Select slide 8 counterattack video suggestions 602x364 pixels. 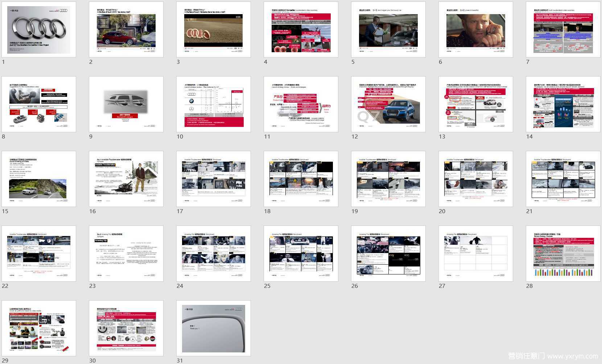point(39,104)
